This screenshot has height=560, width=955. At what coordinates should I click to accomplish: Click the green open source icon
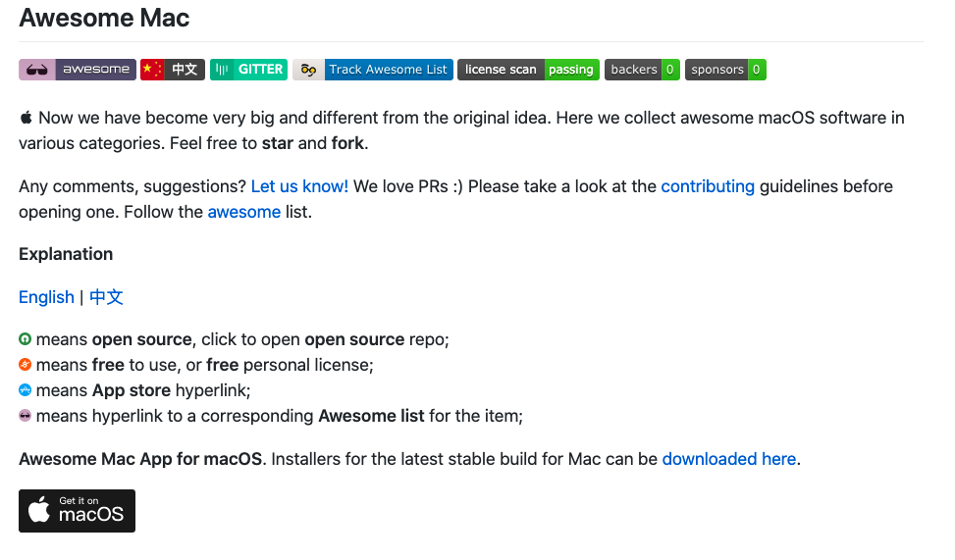coord(25,339)
